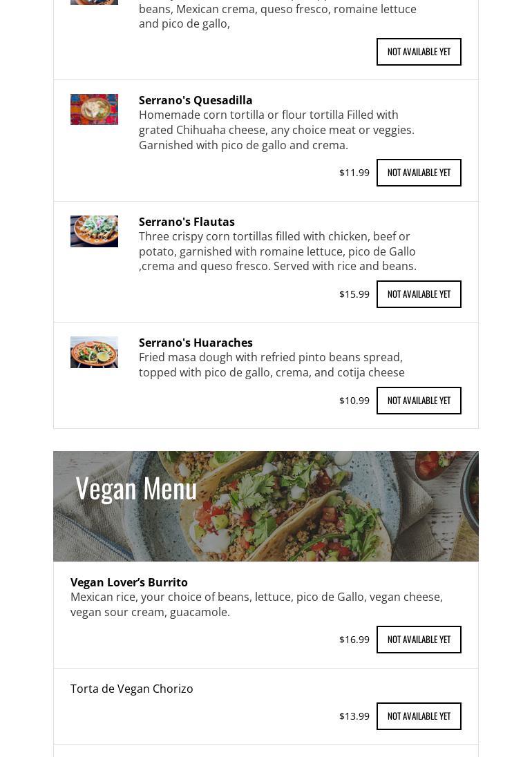The width and height of the screenshot is (532, 757).
Task: Select the Serrano's Huaraches item title
Action: pyautogui.click(x=196, y=343)
